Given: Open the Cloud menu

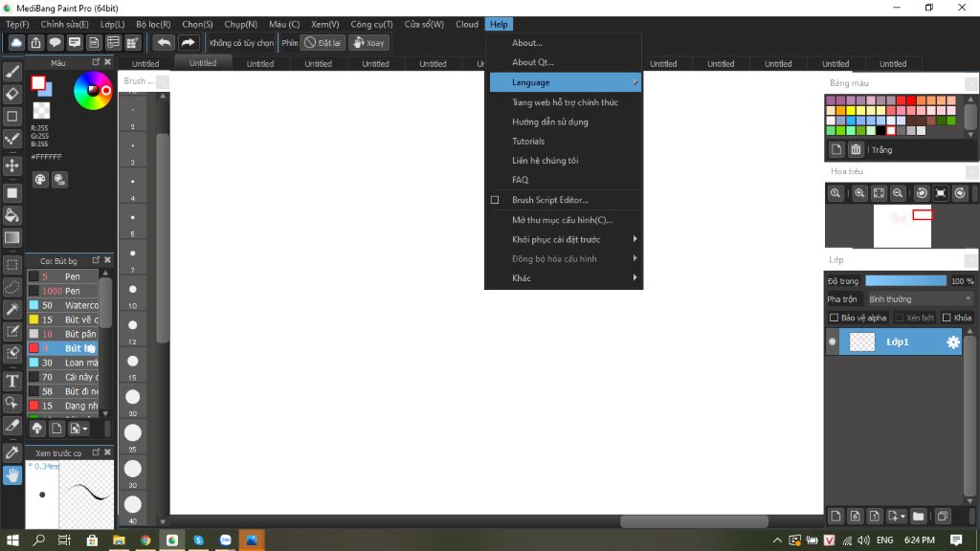Looking at the screenshot, I should click(x=466, y=24).
